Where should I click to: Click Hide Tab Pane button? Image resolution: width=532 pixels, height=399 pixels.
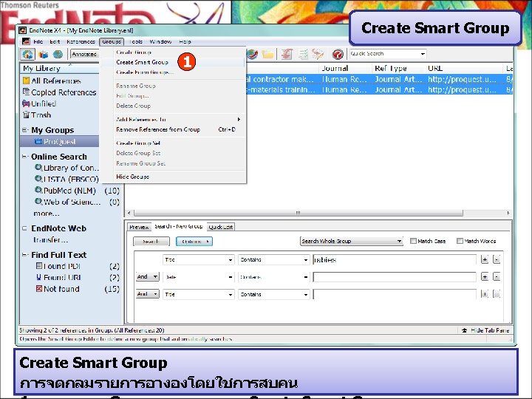point(485,330)
